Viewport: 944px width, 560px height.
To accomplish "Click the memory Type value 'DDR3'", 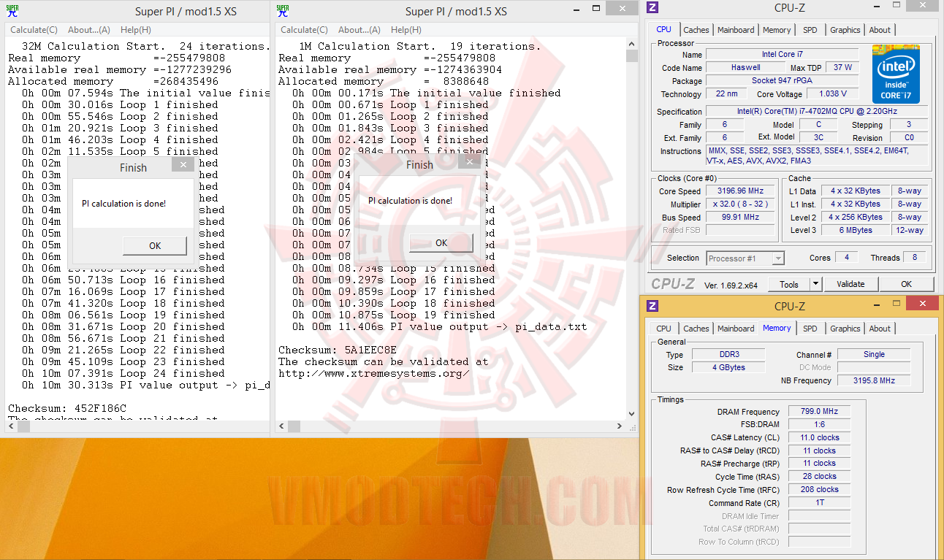I will pos(729,354).
